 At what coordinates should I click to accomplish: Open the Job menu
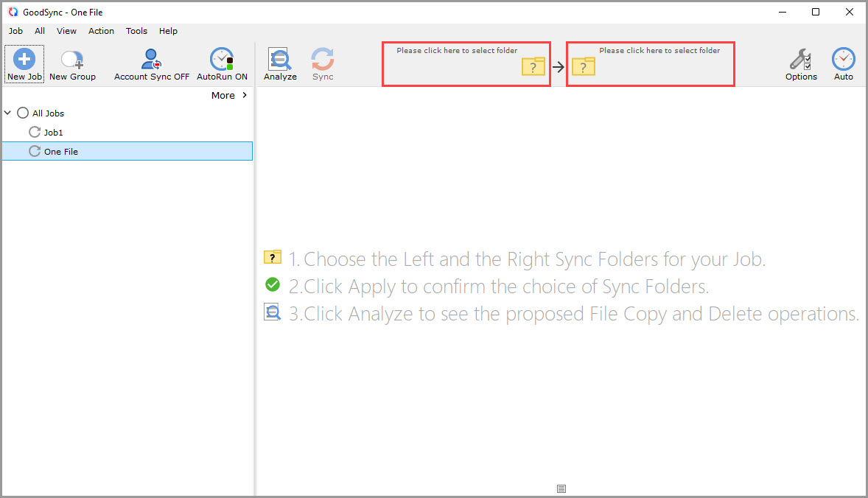(15, 31)
